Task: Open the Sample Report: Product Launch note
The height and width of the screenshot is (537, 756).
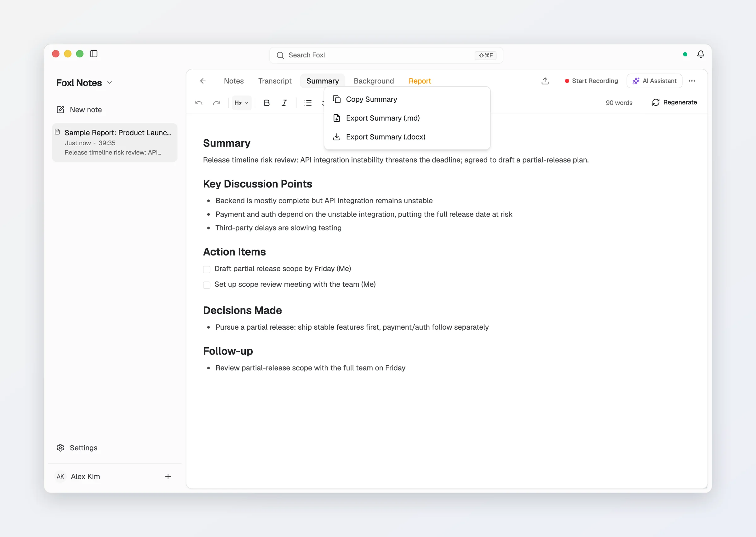Action: click(x=115, y=142)
